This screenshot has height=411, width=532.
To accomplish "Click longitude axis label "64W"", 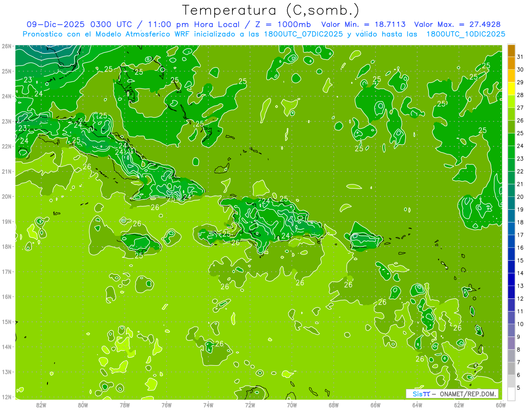I will coord(417,405).
